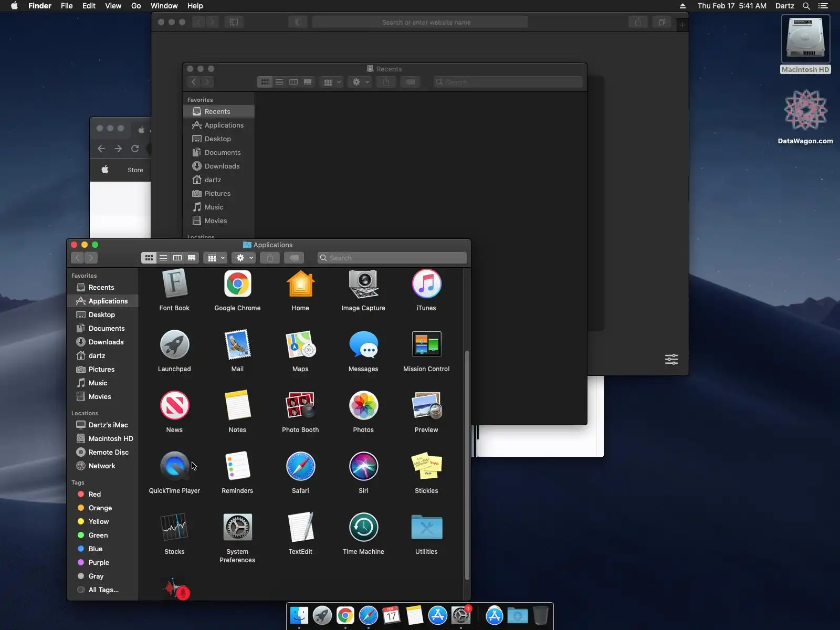Open the Edit menu
Viewport: 840px width, 630px height.
(89, 6)
